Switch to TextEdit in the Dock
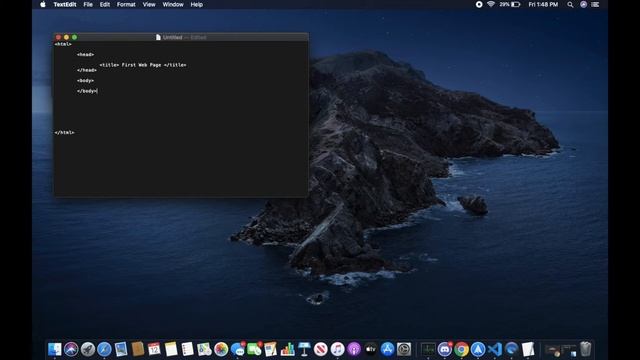Screen dimensions: 640x360 coord(528,349)
